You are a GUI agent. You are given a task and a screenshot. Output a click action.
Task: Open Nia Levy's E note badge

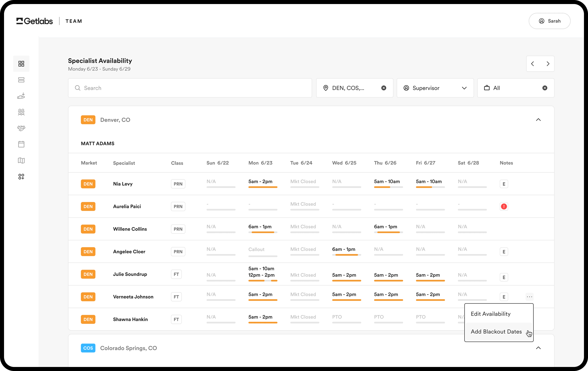coord(504,184)
